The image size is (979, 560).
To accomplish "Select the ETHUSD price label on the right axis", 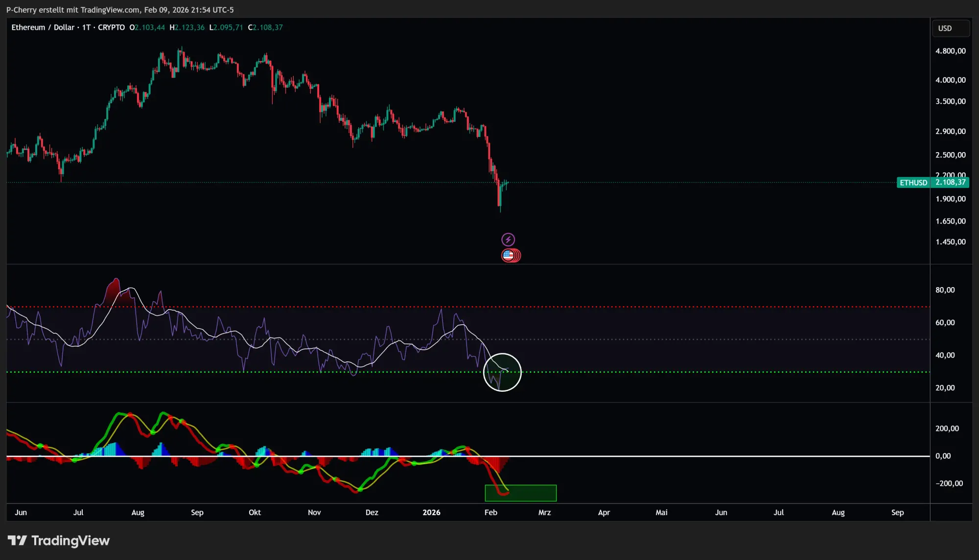I will pyautogui.click(x=932, y=182).
